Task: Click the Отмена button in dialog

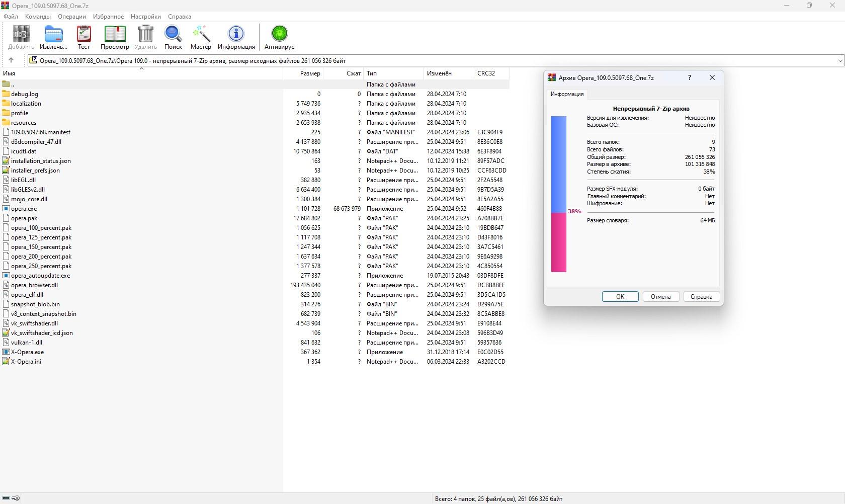Action: coord(660,297)
